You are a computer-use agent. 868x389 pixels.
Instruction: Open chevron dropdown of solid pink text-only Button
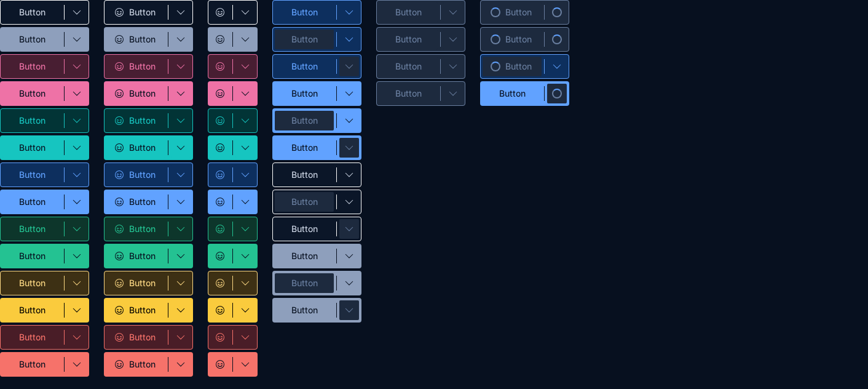[x=77, y=94]
